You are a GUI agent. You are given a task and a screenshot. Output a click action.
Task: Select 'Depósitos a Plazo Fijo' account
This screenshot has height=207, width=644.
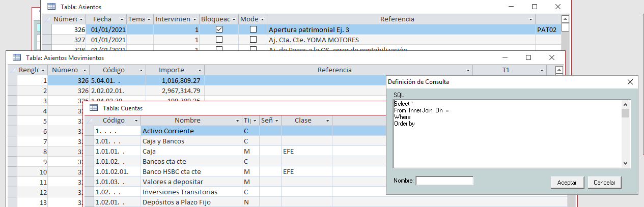[x=191, y=202]
